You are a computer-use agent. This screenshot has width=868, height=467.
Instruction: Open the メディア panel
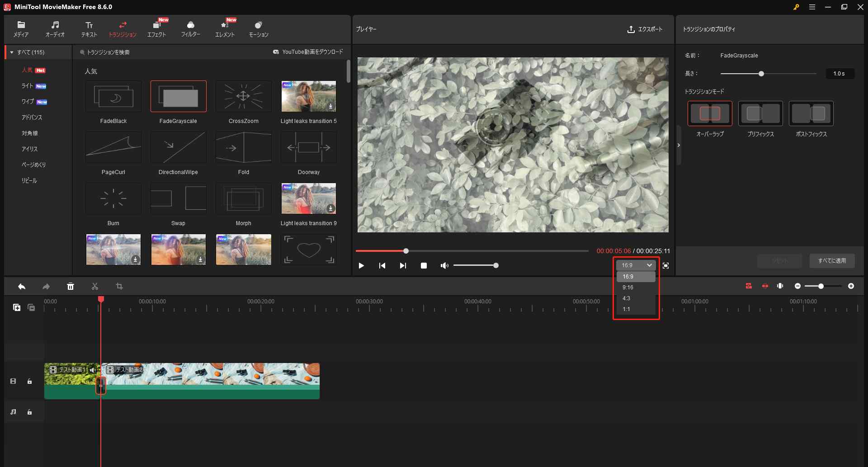pos(21,28)
